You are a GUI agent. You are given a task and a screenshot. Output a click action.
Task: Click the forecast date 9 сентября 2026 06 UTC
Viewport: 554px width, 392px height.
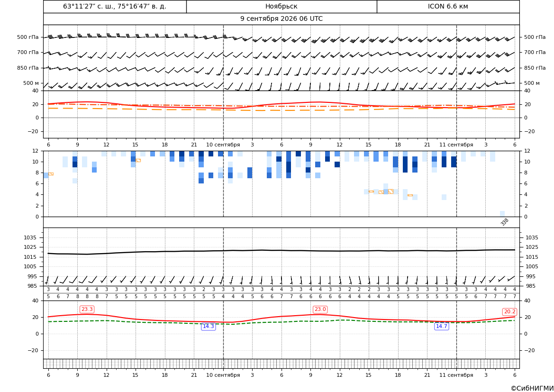coord(282,19)
